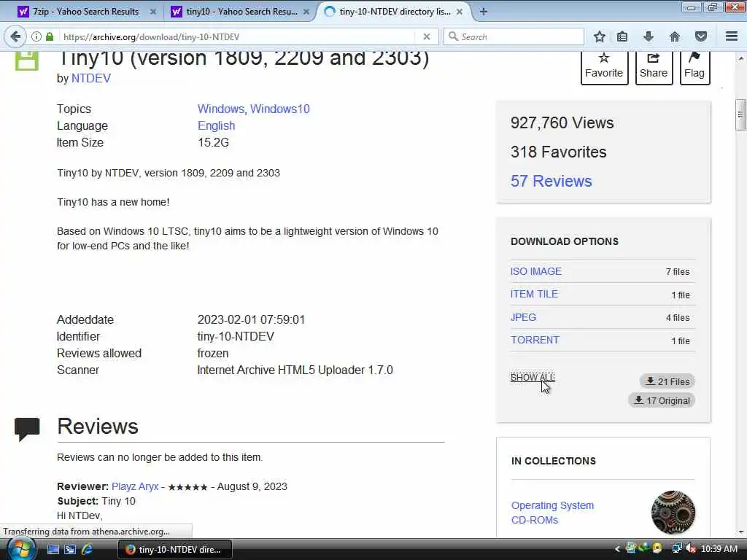
Task: Click the Identifier tiny-10-NTDEV value
Action: coord(236,337)
